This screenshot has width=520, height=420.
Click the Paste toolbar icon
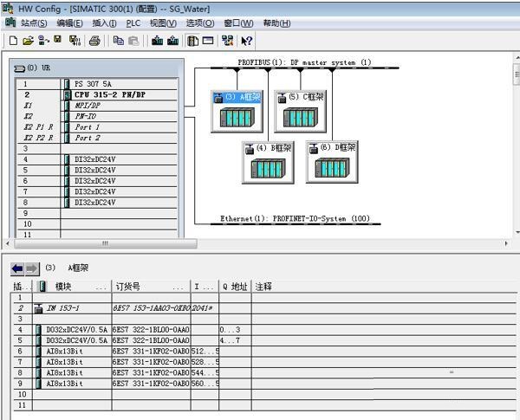click(x=133, y=41)
